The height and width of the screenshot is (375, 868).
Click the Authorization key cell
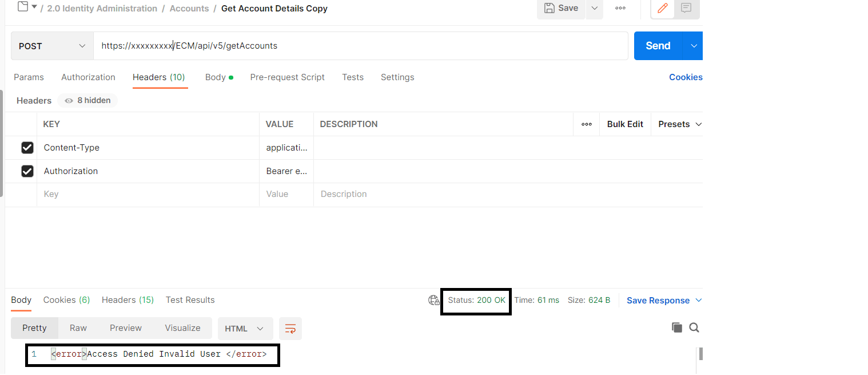click(x=148, y=171)
